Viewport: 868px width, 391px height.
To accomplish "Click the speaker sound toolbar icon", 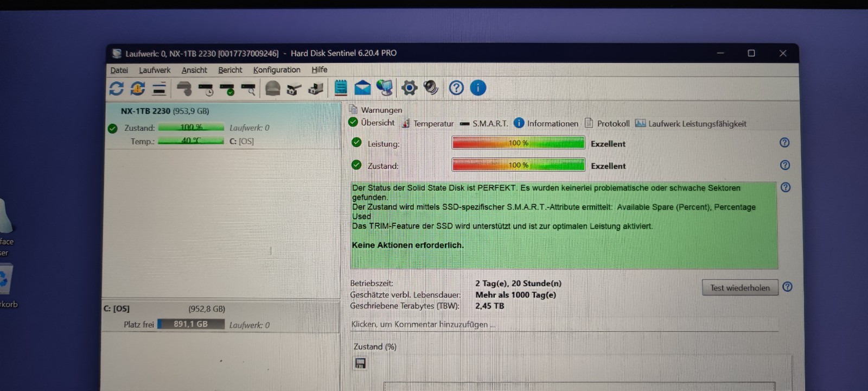I will pos(431,87).
